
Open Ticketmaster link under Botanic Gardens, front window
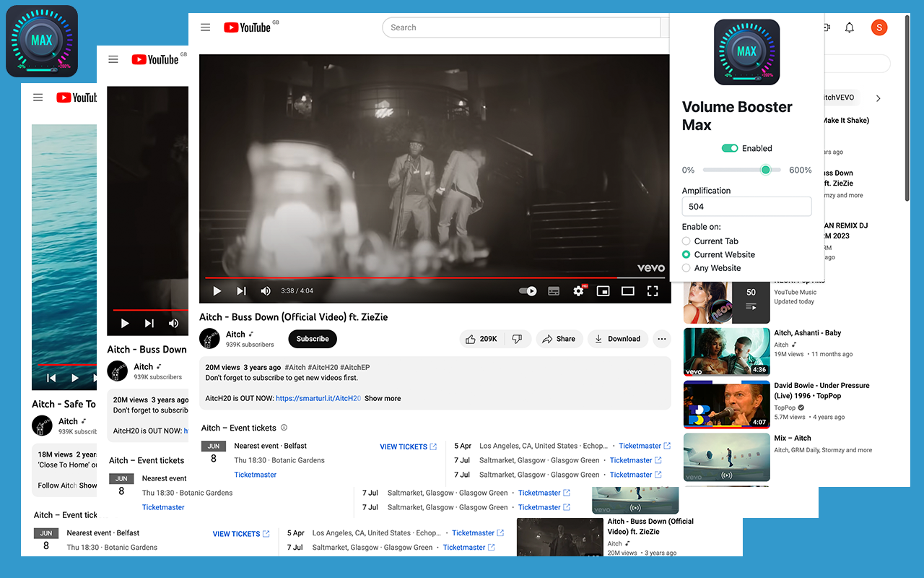pyautogui.click(x=256, y=475)
